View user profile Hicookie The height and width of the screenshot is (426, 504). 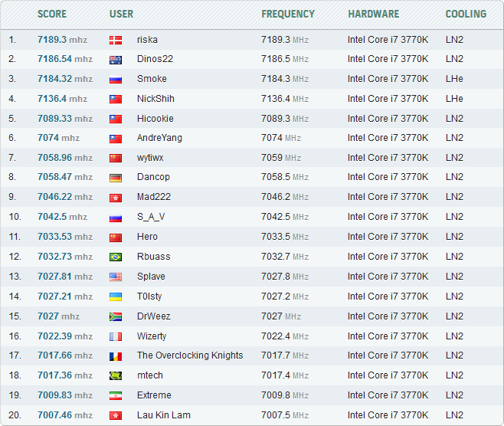click(x=155, y=119)
